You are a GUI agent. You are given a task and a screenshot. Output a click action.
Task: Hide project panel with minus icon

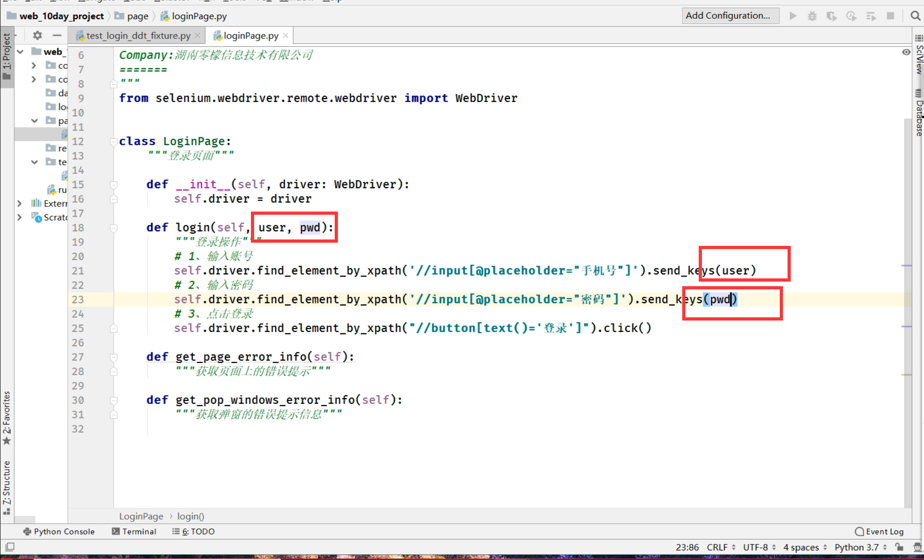click(x=57, y=35)
